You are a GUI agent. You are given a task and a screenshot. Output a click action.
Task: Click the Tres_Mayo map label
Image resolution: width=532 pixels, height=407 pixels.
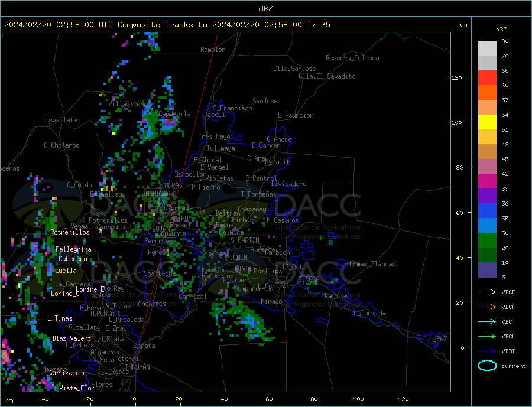[x=214, y=136]
